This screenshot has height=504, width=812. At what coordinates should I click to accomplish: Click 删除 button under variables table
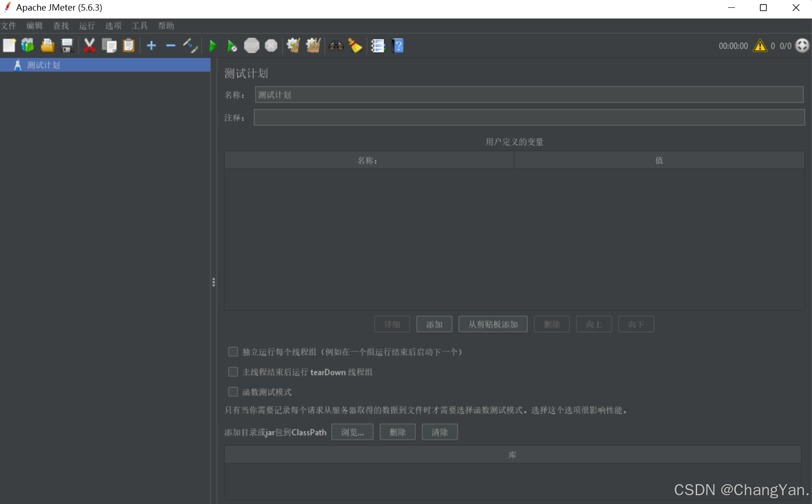pyautogui.click(x=551, y=324)
